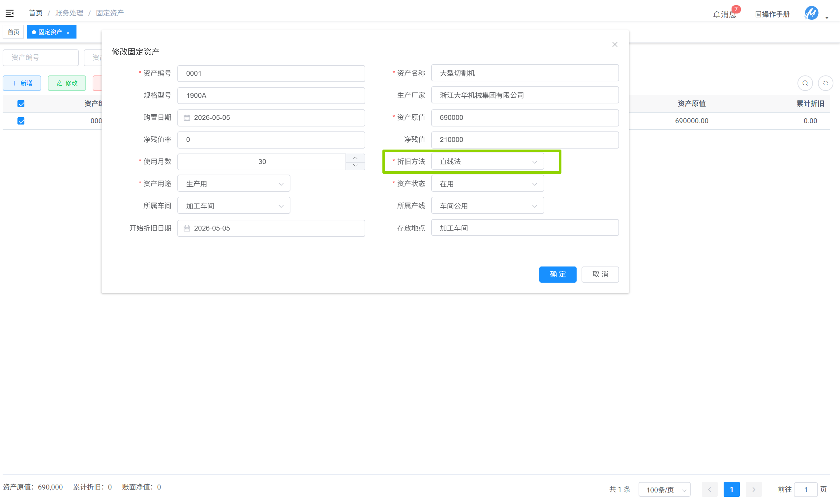
Task: Go to 首页 in breadcrumb
Action: [x=35, y=13]
